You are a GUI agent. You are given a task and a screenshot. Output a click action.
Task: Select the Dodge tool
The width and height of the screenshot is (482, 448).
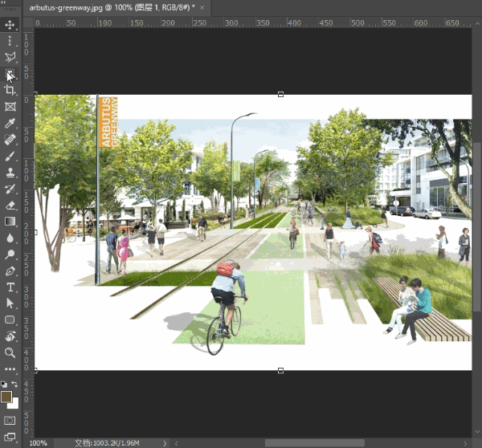click(10, 255)
